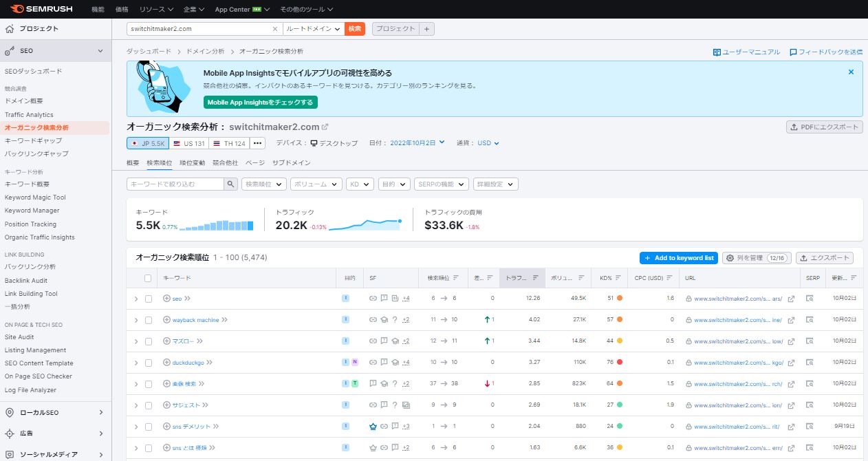Image resolution: width=868 pixels, height=461 pixels.
Task: Click the orange 検索 button
Action: pos(355,29)
